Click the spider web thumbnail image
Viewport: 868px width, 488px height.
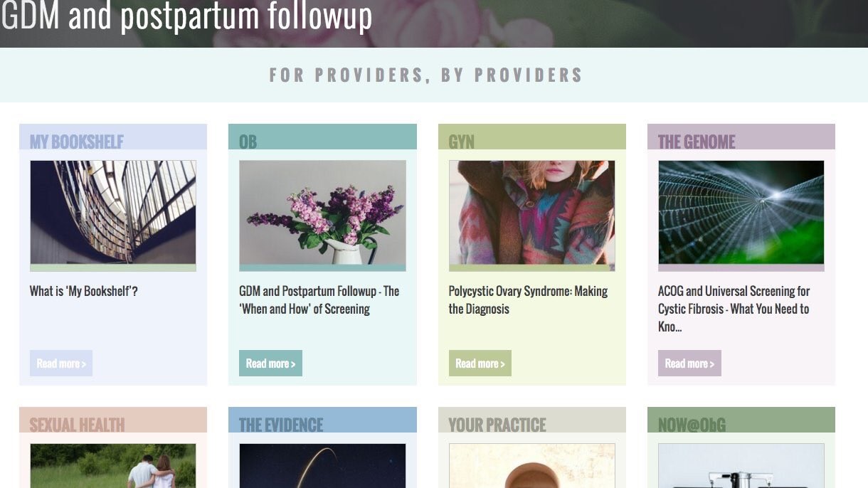[741, 213]
